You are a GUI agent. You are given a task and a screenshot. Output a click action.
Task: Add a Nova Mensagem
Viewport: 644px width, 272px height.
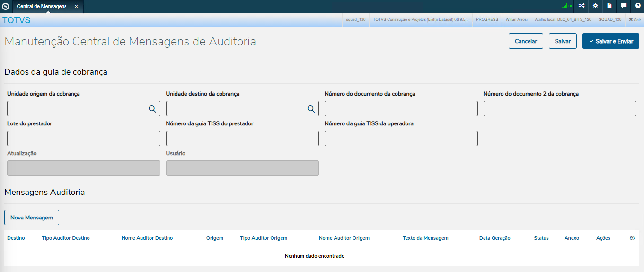pyautogui.click(x=32, y=218)
